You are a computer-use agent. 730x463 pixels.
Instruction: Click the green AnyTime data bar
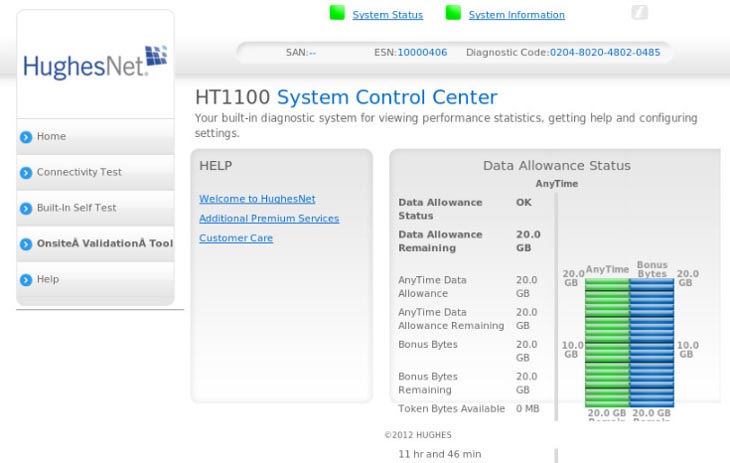click(607, 342)
